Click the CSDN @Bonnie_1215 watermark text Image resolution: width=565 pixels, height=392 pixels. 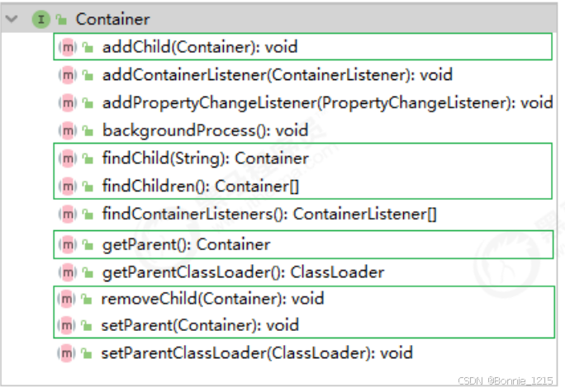coord(506,380)
